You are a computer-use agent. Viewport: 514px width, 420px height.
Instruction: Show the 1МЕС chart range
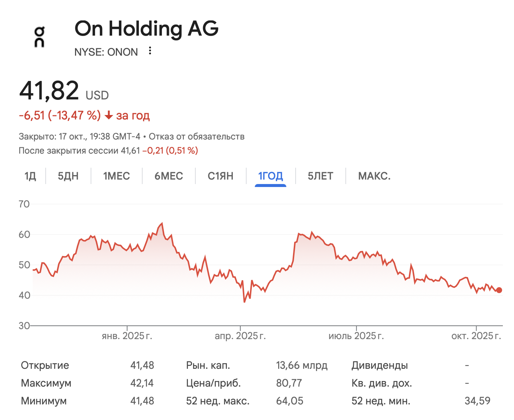(x=117, y=176)
